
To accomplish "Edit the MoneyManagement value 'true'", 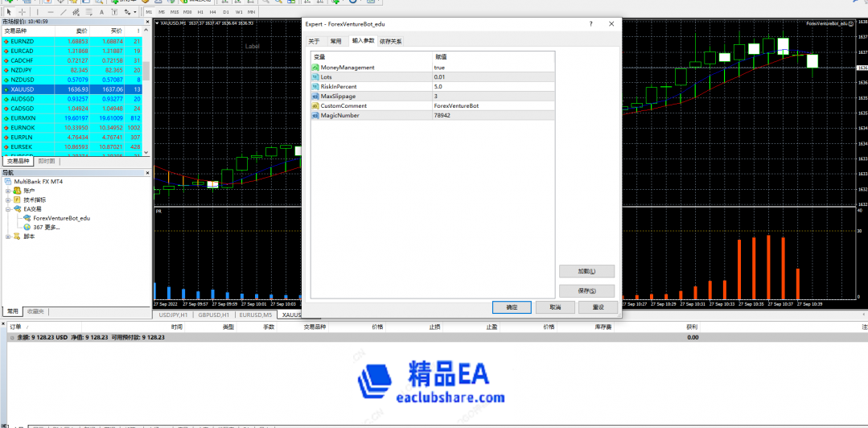I will click(x=492, y=67).
